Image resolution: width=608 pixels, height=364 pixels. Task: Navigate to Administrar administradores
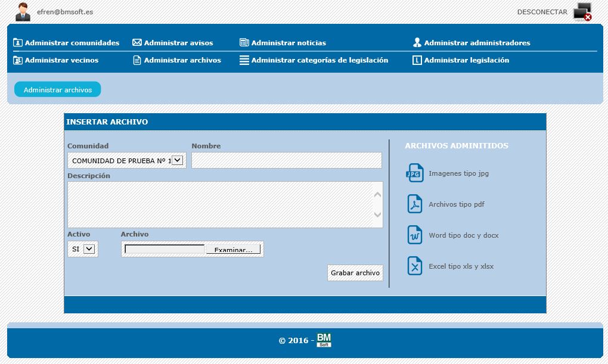(476, 43)
